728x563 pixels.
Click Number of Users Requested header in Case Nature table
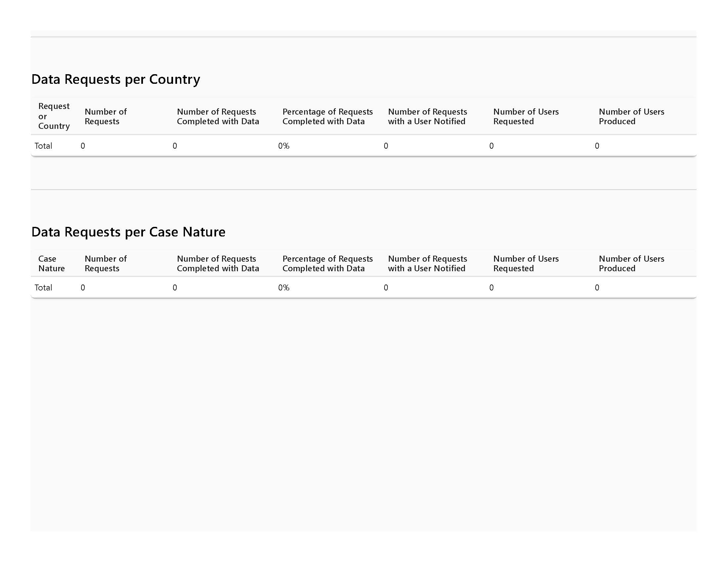(526, 264)
